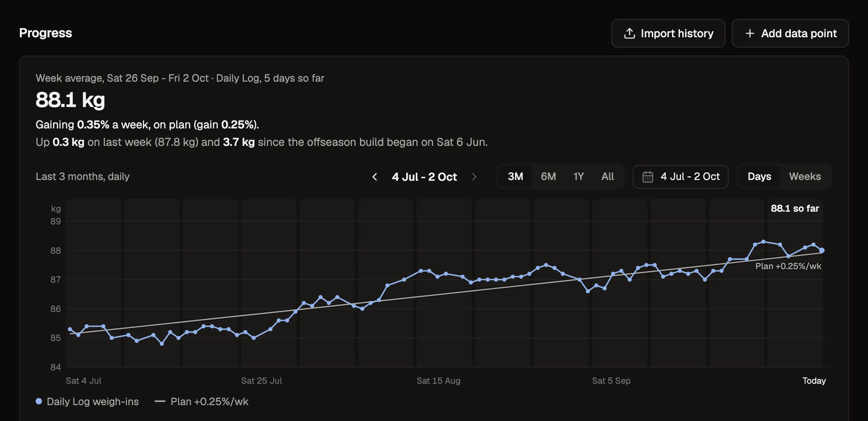The width and height of the screenshot is (868, 421).
Task: Click the 'Progress' heading
Action: point(46,33)
